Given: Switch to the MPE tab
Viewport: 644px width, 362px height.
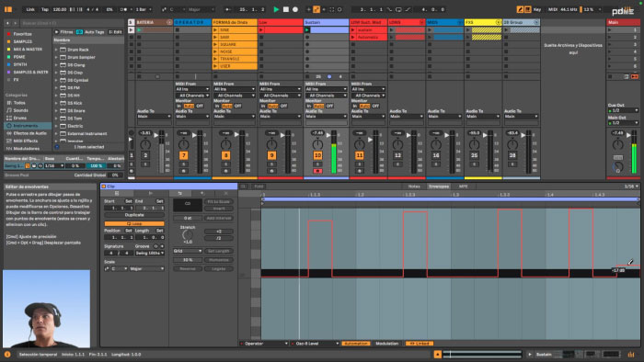Looking at the screenshot, I should point(463,187).
